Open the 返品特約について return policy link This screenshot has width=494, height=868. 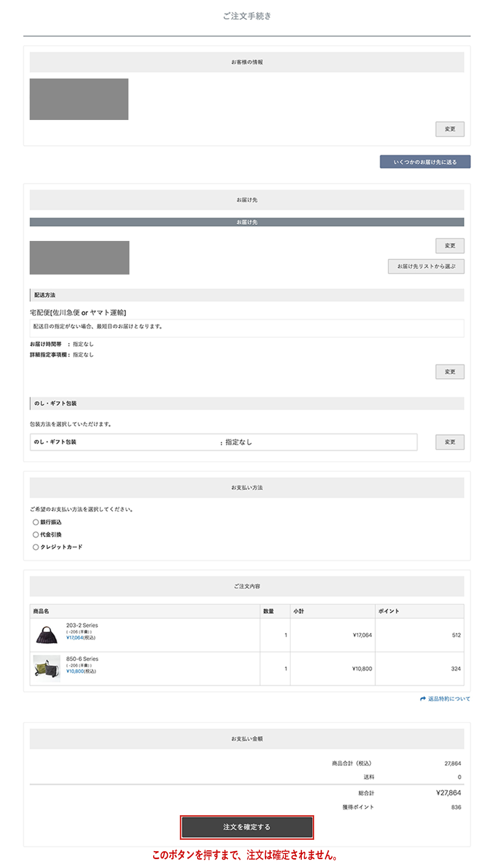coord(449,699)
